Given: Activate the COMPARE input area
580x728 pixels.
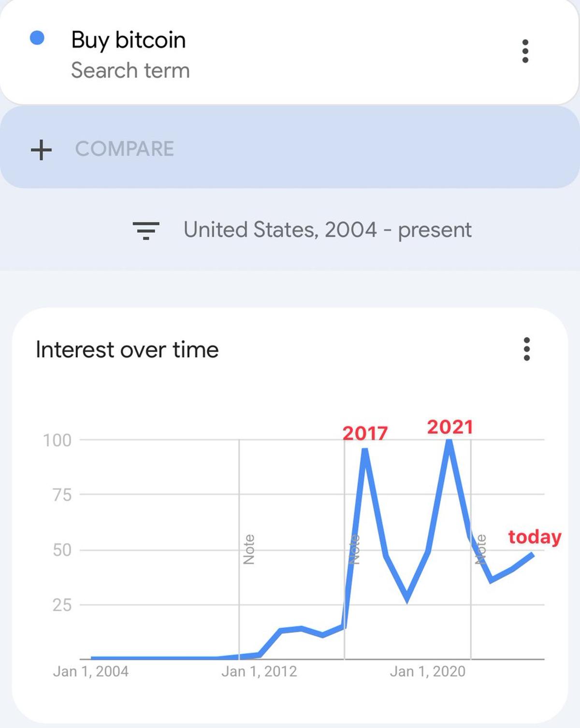Looking at the screenshot, I should (x=290, y=150).
